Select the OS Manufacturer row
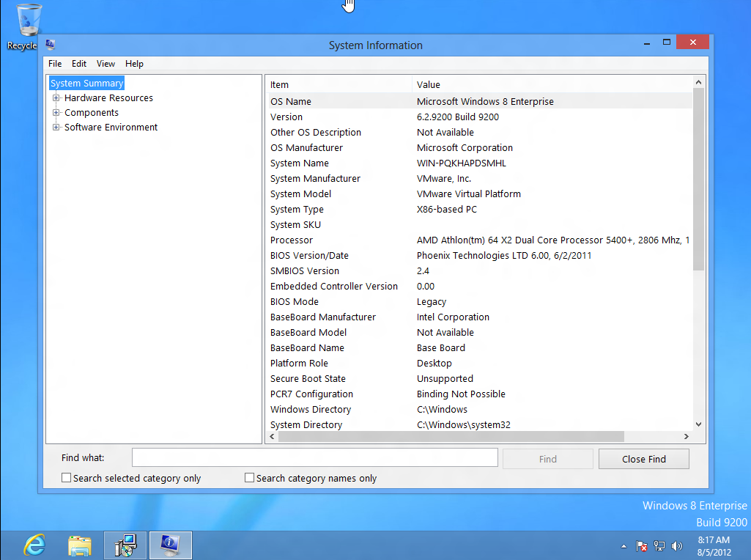751x560 pixels. point(479,147)
